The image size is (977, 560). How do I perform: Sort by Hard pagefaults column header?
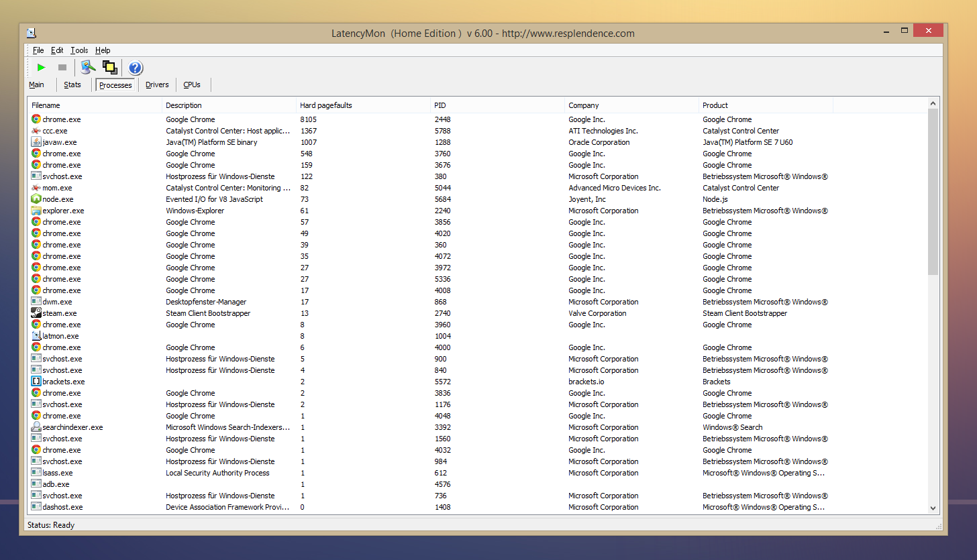click(364, 105)
